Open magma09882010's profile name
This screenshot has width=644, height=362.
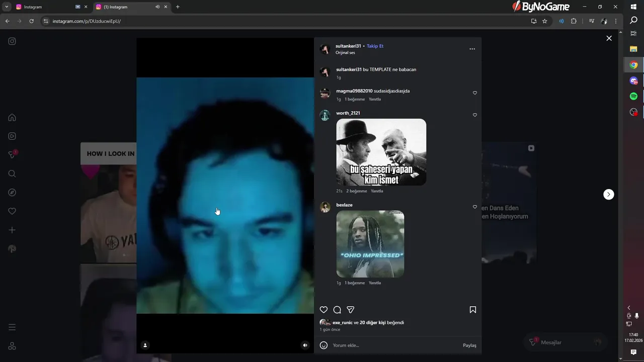pos(354,91)
